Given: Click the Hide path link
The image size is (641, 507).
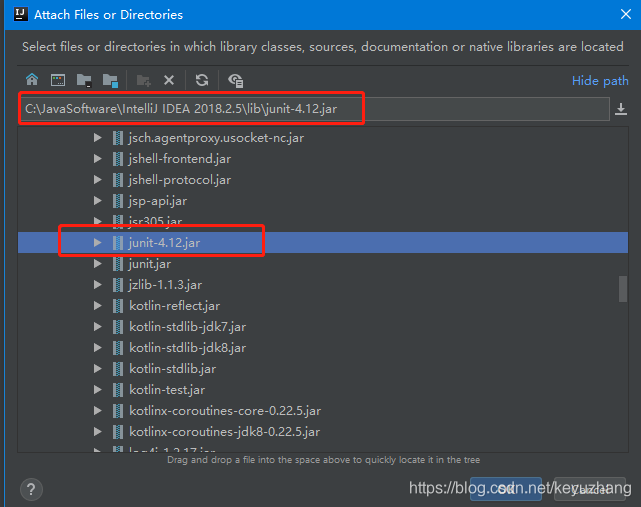Looking at the screenshot, I should click(x=600, y=81).
